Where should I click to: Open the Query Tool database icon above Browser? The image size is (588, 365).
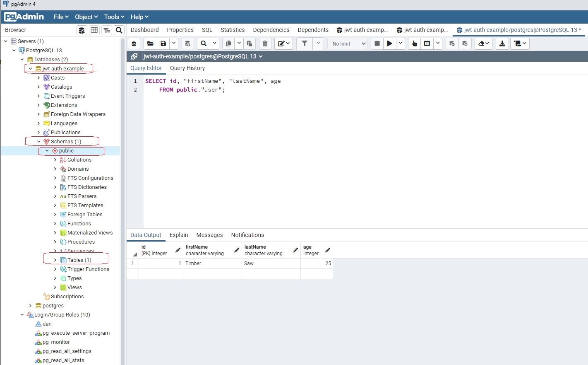point(82,30)
